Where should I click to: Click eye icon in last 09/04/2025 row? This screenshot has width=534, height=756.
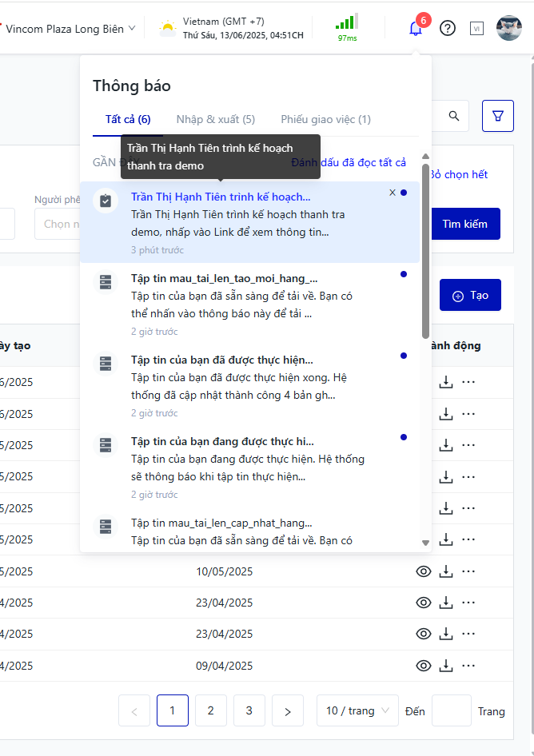click(x=424, y=666)
